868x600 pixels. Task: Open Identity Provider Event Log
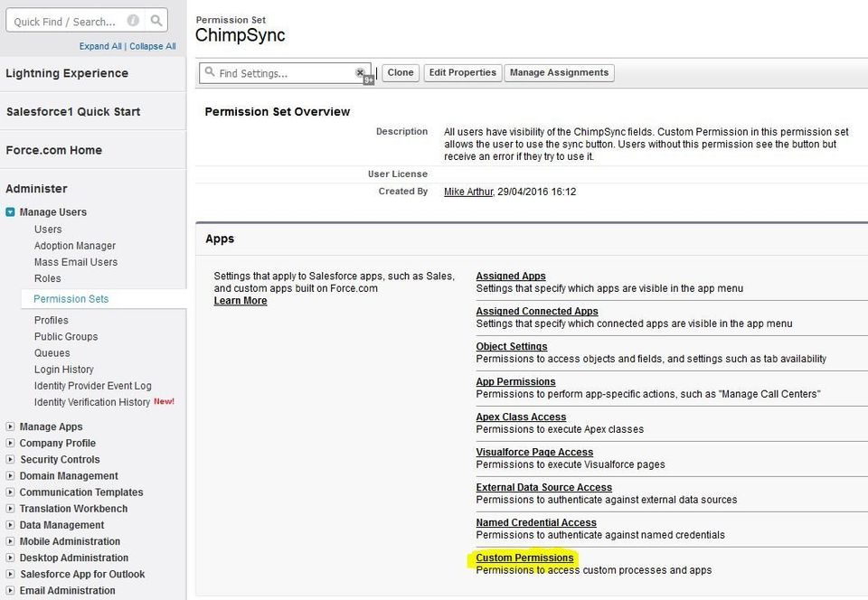92,386
